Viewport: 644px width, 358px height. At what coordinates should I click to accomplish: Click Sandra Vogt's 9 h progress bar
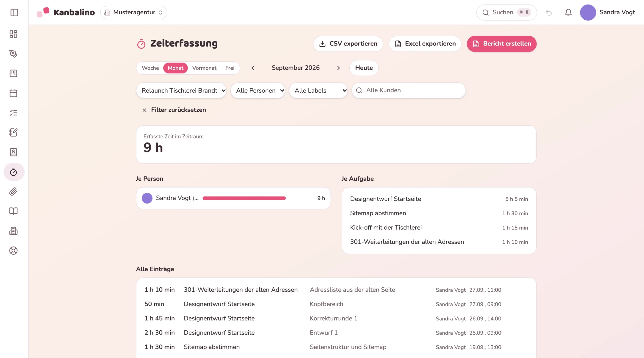244,198
